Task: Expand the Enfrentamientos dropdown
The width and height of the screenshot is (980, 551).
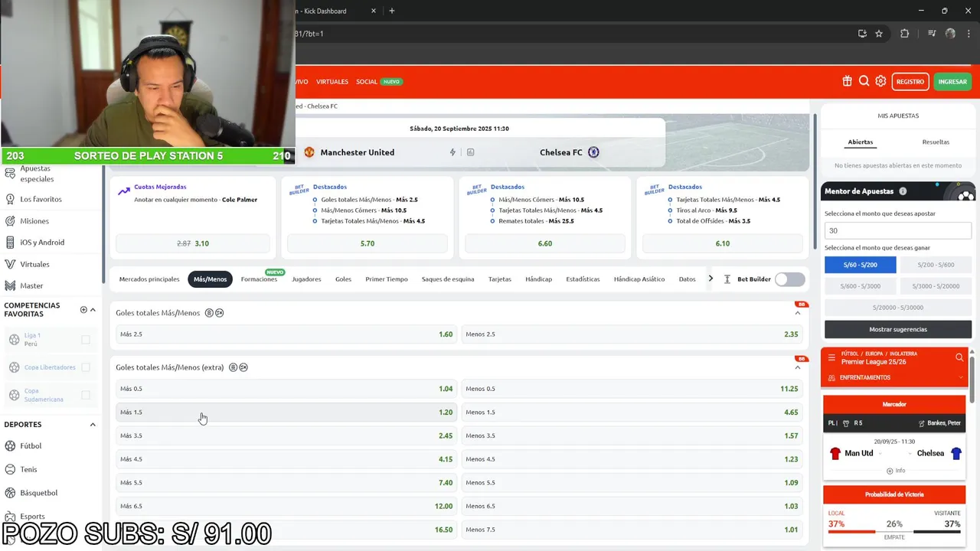Action: tap(960, 377)
